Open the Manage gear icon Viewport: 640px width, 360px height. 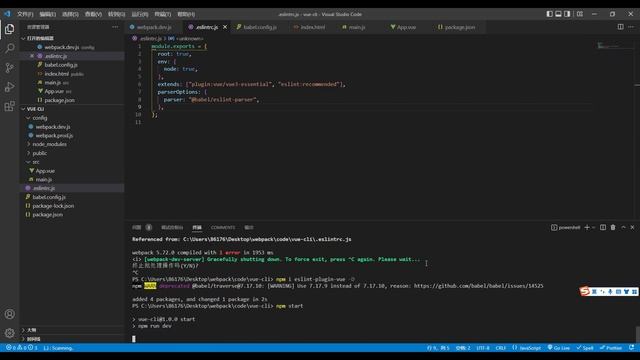coord(9,333)
